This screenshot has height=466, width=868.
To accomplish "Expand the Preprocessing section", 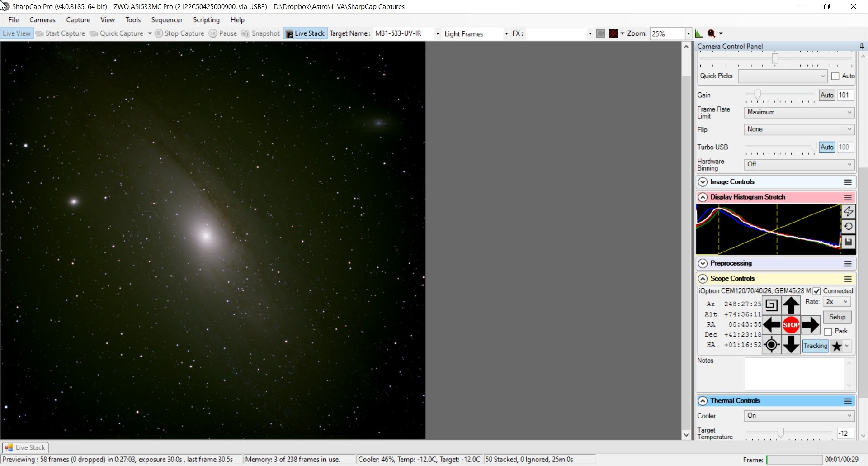I will (x=703, y=263).
